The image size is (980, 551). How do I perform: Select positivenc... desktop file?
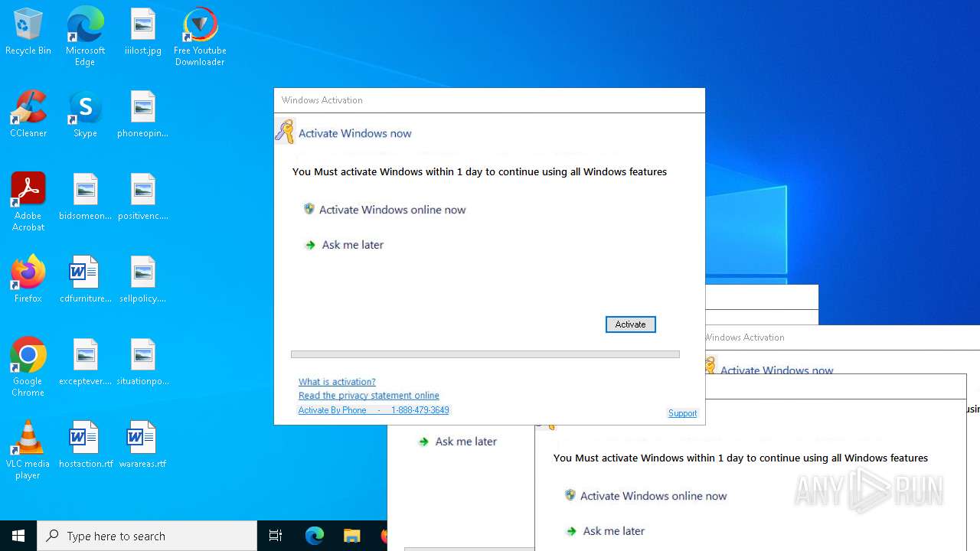[143, 197]
